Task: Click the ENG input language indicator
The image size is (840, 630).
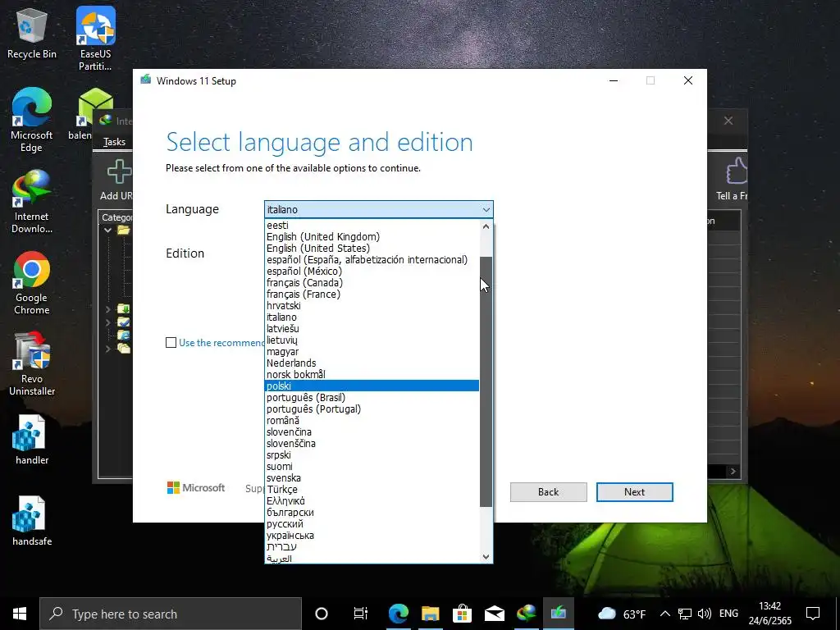Action: pos(728,614)
